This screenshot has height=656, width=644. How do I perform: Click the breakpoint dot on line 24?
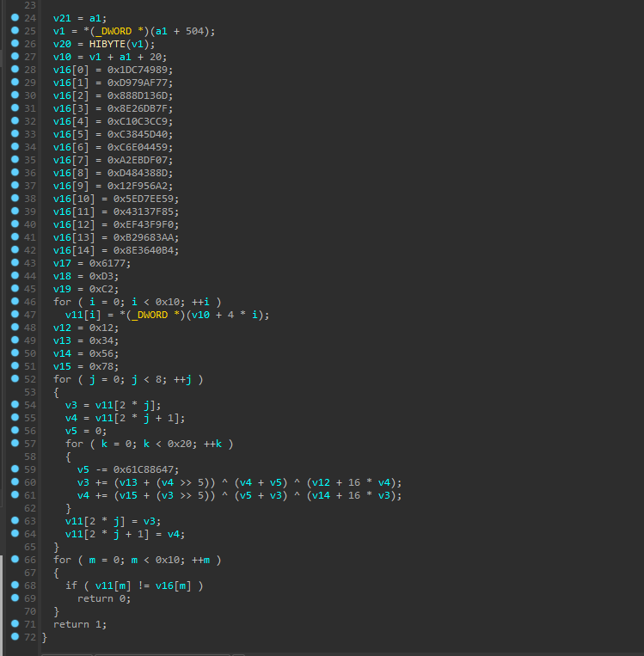coord(15,17)
